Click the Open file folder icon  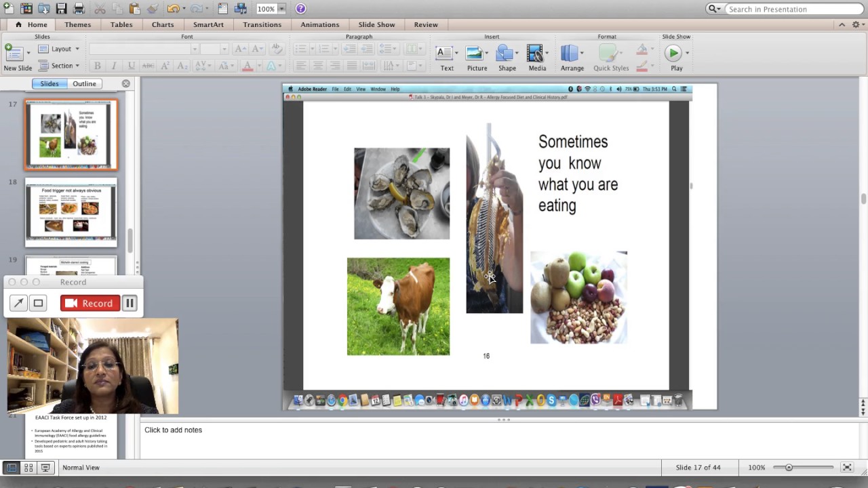click(x=44, y=9)
